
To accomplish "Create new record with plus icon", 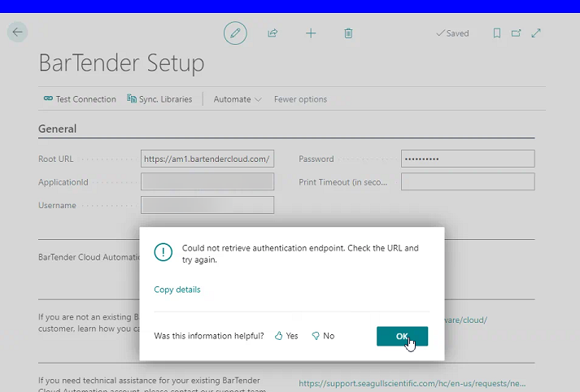I will (311, 33).
